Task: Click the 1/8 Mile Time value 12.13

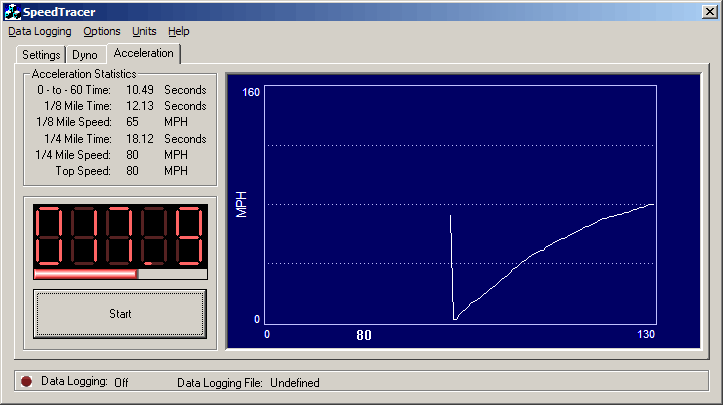Action: (140, 106)
